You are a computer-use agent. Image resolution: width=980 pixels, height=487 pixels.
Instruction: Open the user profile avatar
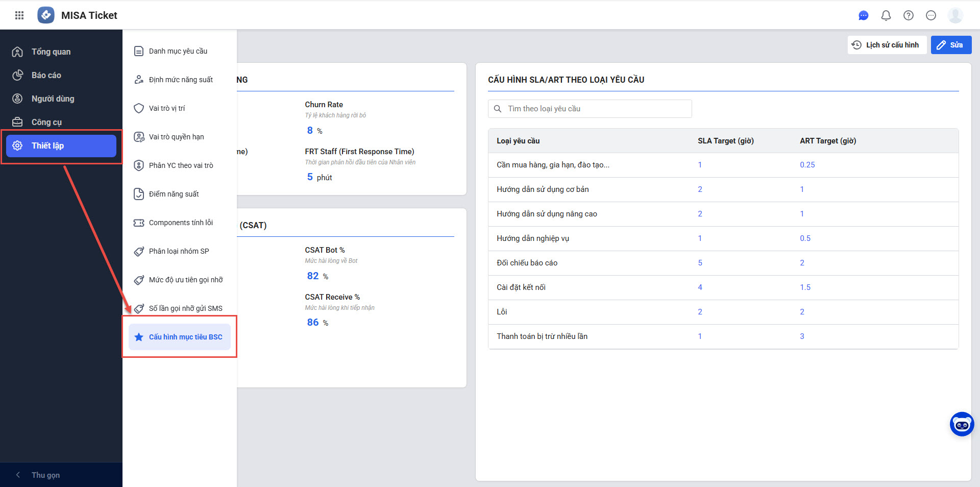click(x=955, y=15)
